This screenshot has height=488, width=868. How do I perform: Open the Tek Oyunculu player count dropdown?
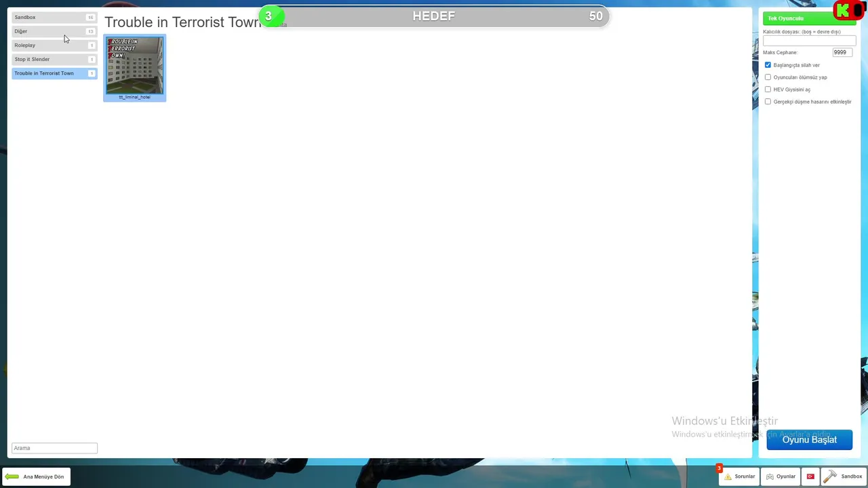point(809,18)
